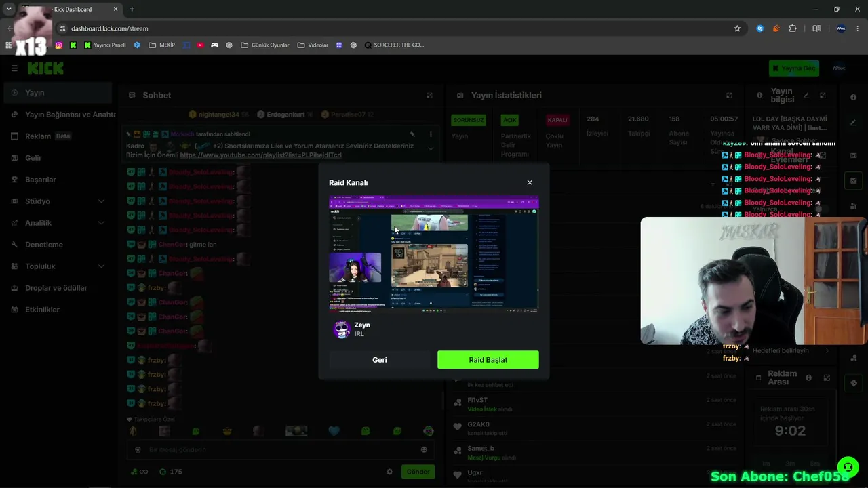Click the Gönder send button
Image resolution: width=868 pixels, height=488 pixels.
coord(418,472)
